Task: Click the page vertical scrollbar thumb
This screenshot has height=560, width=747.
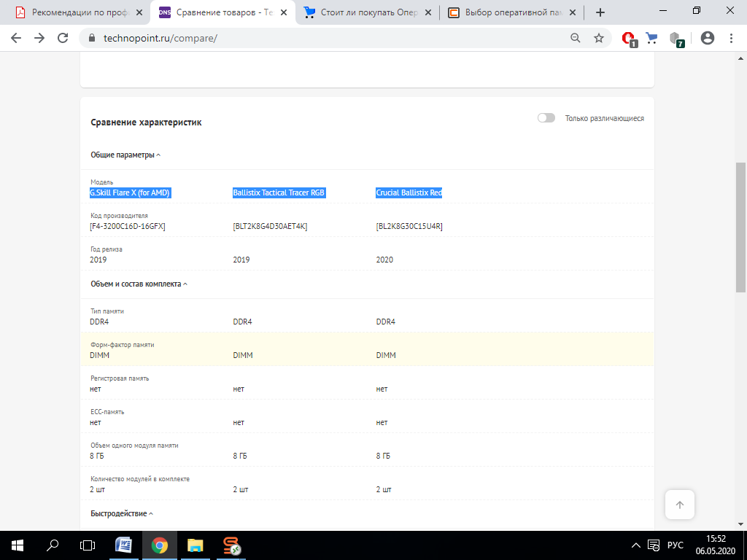Action: 741,227
